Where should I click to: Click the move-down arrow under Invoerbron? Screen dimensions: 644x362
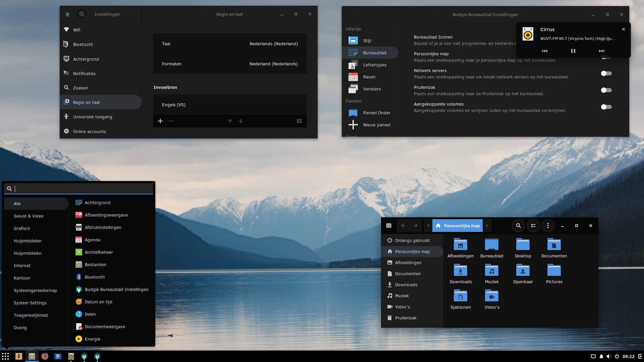pos(241,121)
